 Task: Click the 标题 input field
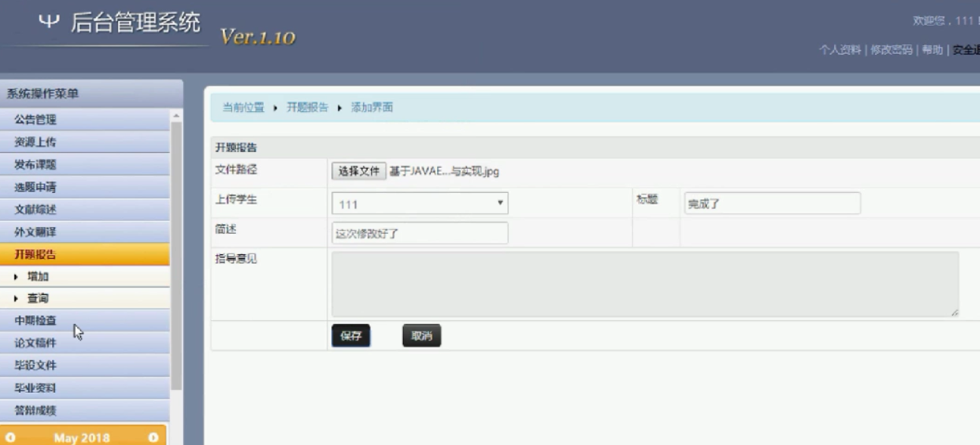[772, 204]
